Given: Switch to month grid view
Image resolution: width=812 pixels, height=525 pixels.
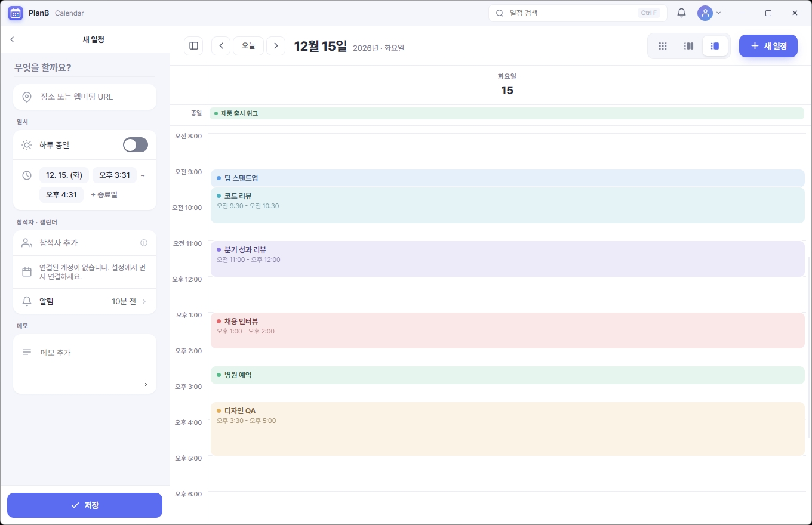Looking at the screenshot, I should [x=662, y=46].
